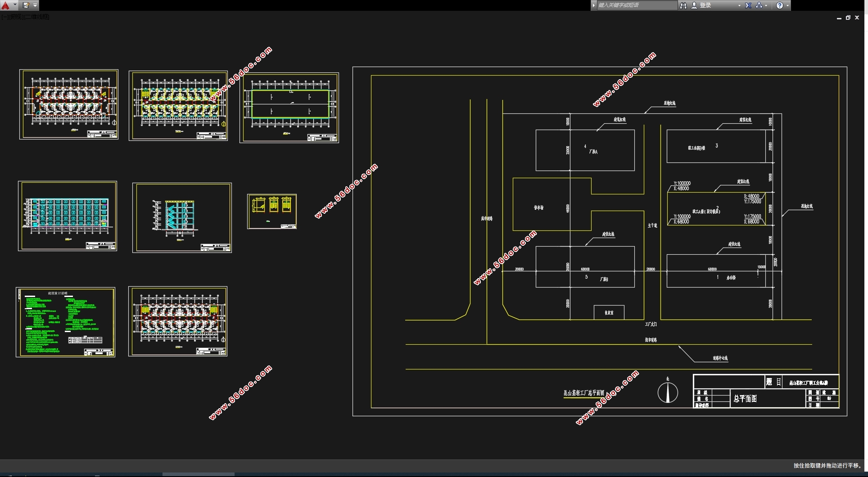868x477 pixels.
Task: Open the Autodesk Exchange X icon
Action: point(748,5)
